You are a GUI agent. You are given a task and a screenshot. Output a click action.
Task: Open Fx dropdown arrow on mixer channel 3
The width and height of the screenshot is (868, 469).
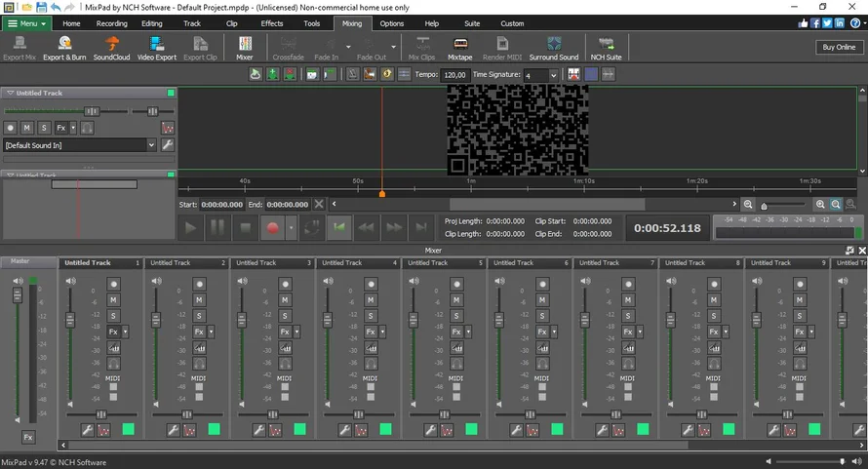296,332
